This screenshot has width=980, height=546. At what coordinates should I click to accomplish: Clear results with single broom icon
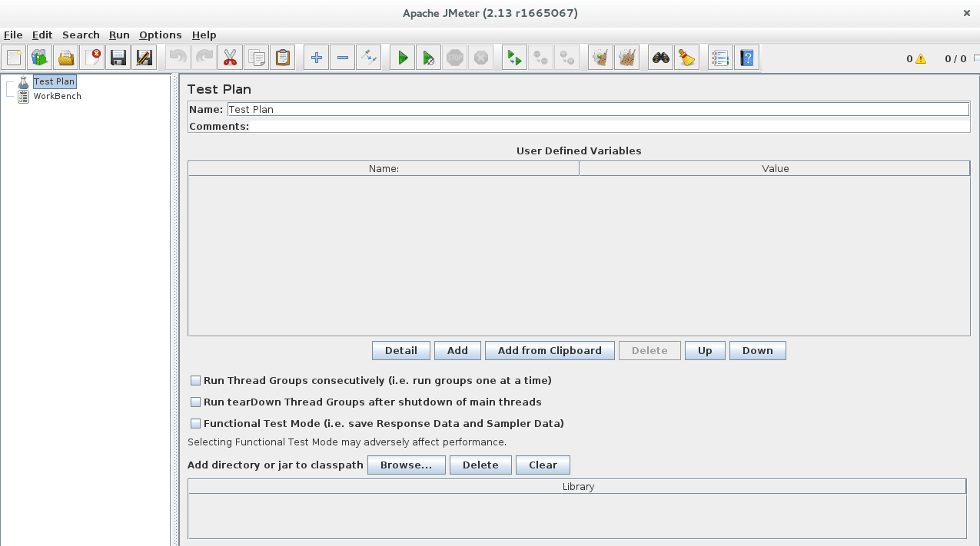tap(600, 58)
